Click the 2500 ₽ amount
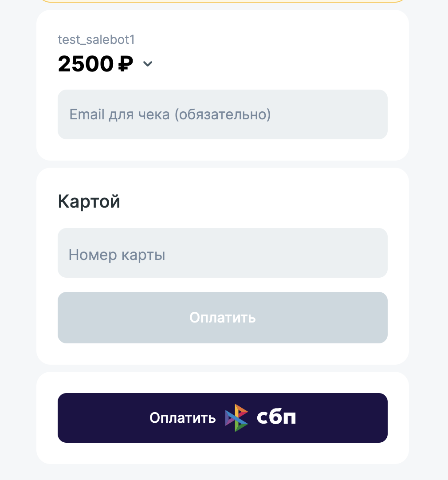 click(95, 64)
